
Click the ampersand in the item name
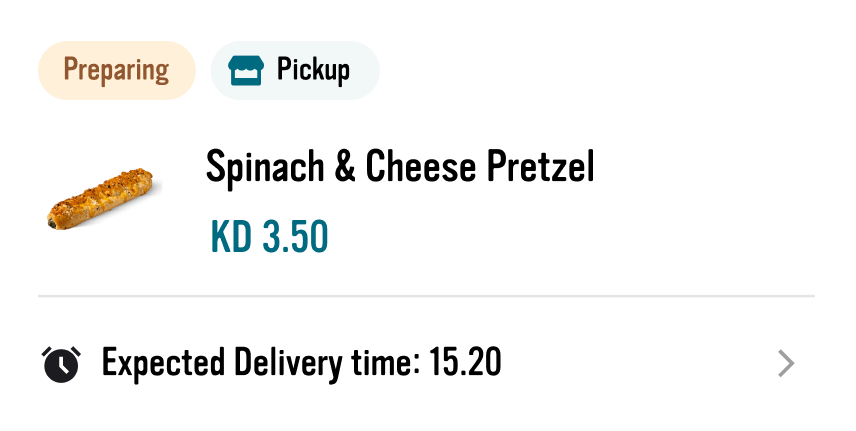(x=344, y=166)
